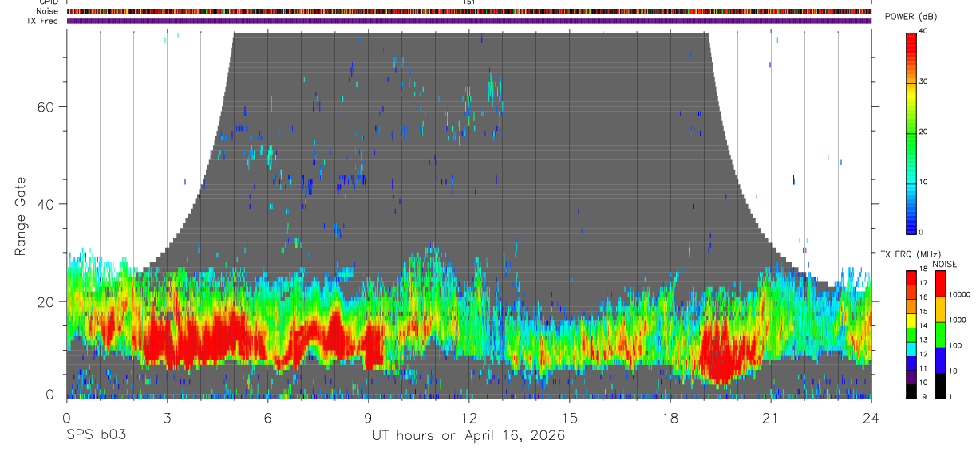The height and width of the screenshot is (452, 980).
Task: Click the 1000 label on the NOISE scale
Action: (958, 320)
